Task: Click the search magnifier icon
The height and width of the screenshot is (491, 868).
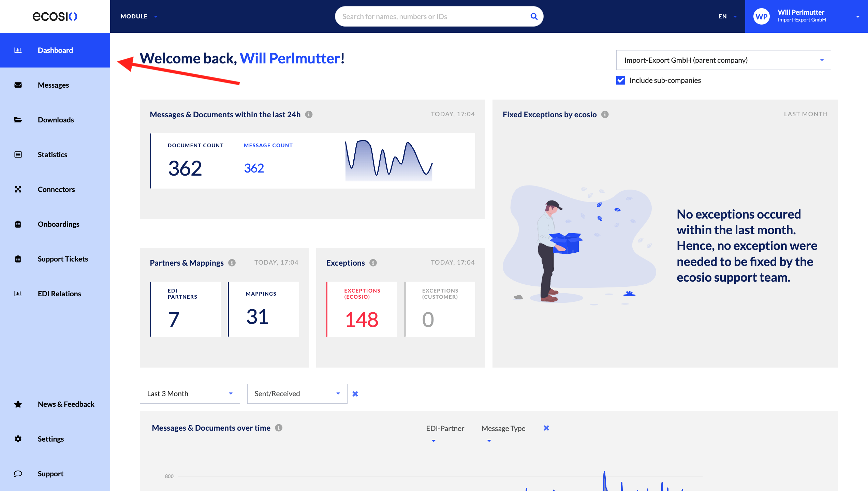Action: point(534,16)
